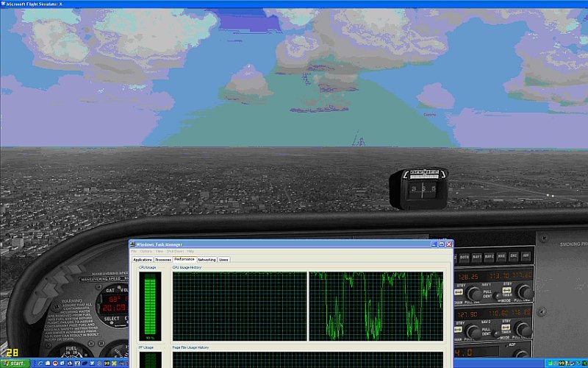Swap NAV2 standby frequency with the arrow button

click(506, 327)
